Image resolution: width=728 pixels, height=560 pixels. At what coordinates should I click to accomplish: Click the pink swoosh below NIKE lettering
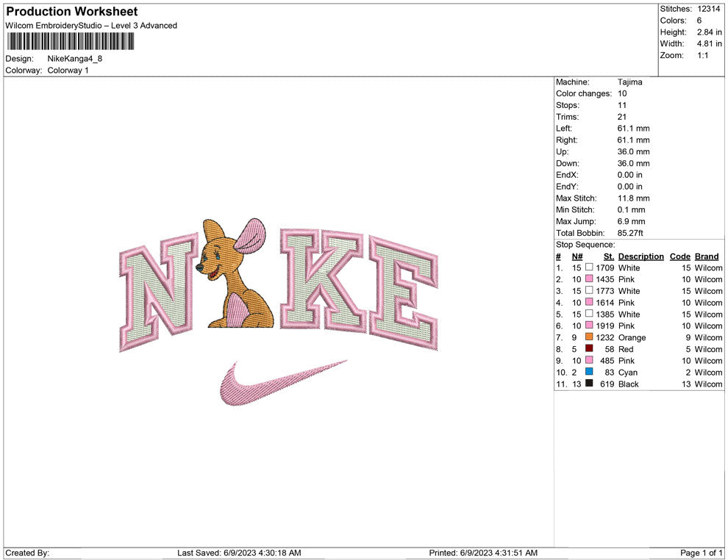tap(283, 382)
